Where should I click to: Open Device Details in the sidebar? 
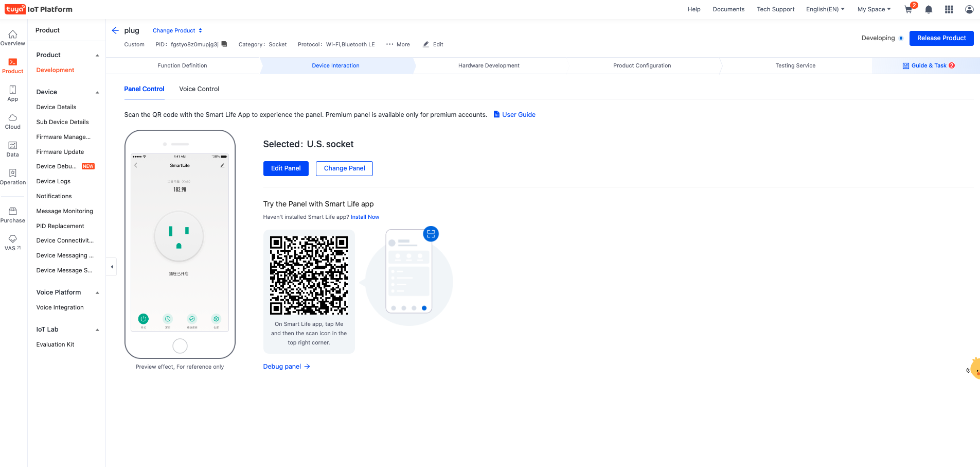[56, 107]
